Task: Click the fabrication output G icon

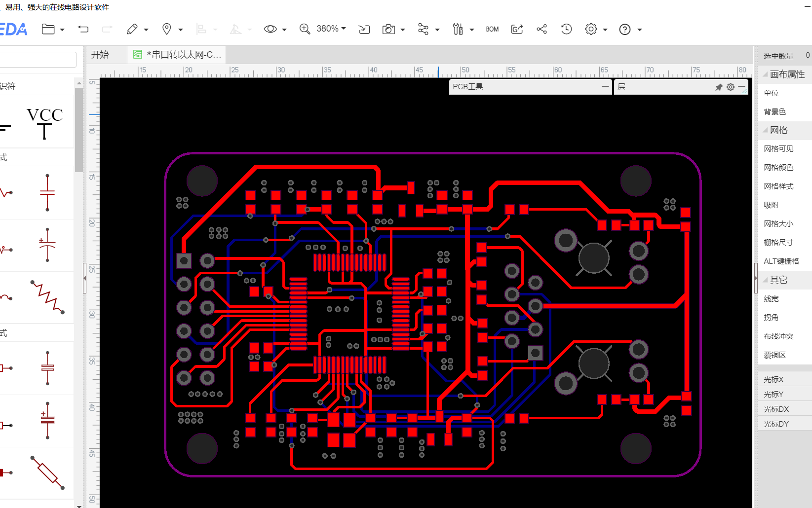Action: pyautogui.click(x=517, y=29)
